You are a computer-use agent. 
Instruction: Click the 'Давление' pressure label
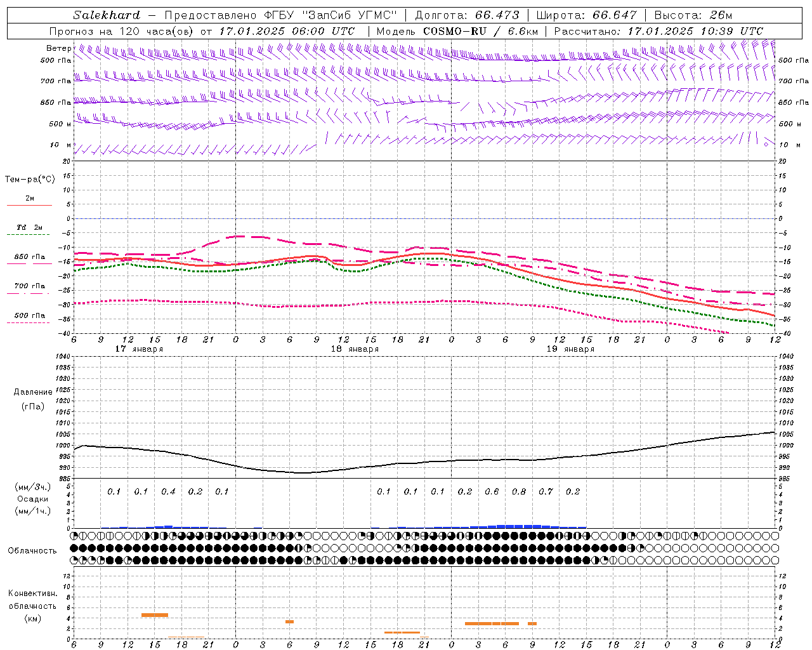(33, 392)
